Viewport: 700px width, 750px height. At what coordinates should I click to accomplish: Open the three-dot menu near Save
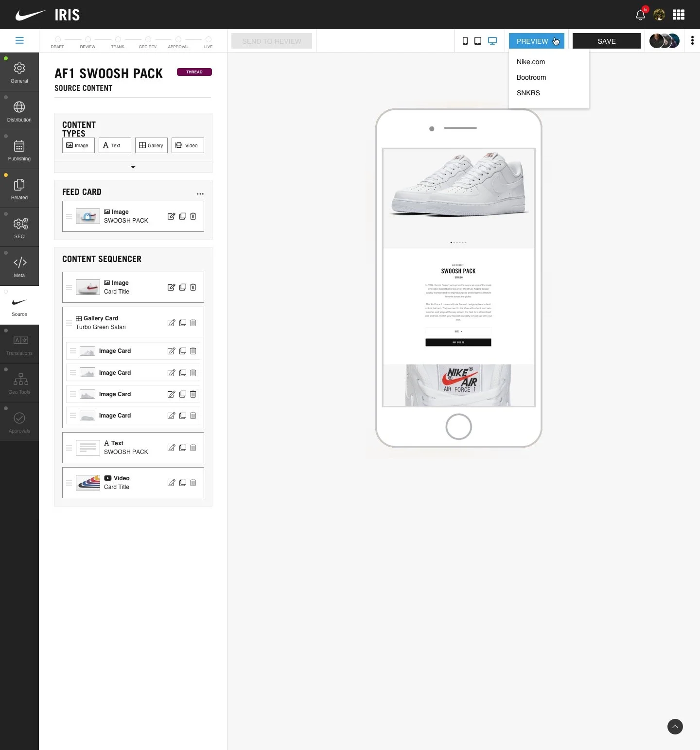(x=692, y=41)
